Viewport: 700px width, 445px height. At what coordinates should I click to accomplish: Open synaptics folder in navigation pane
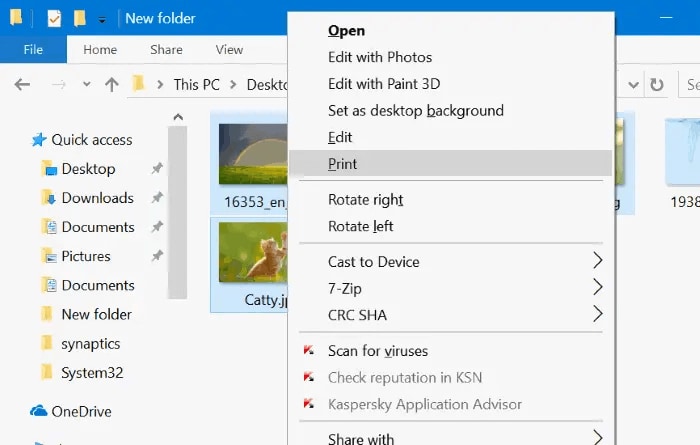[x=90, y=343]
